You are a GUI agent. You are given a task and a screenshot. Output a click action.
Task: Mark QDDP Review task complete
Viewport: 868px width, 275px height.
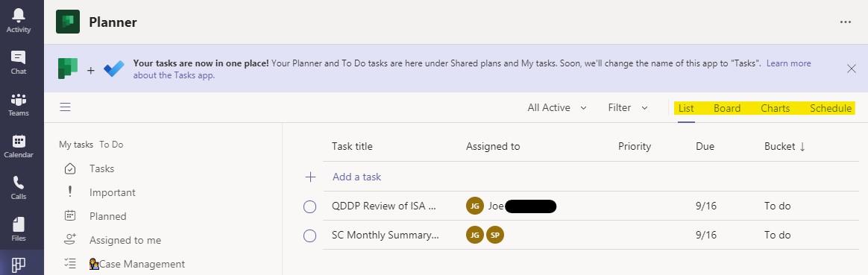coord(310,206)
